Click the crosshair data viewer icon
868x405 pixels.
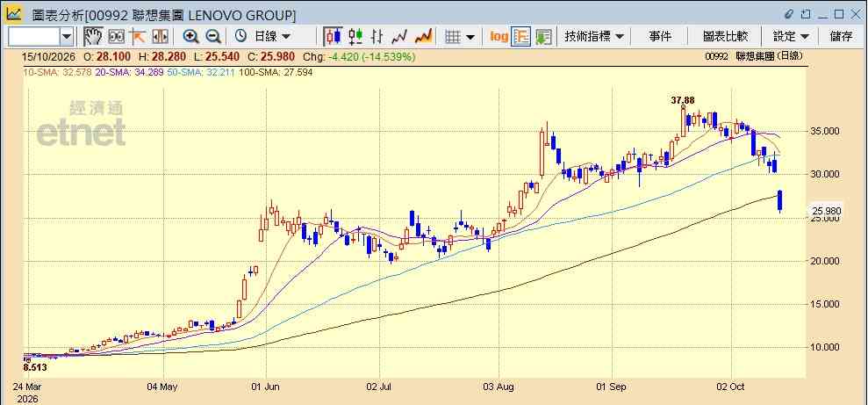pos(116,37)
